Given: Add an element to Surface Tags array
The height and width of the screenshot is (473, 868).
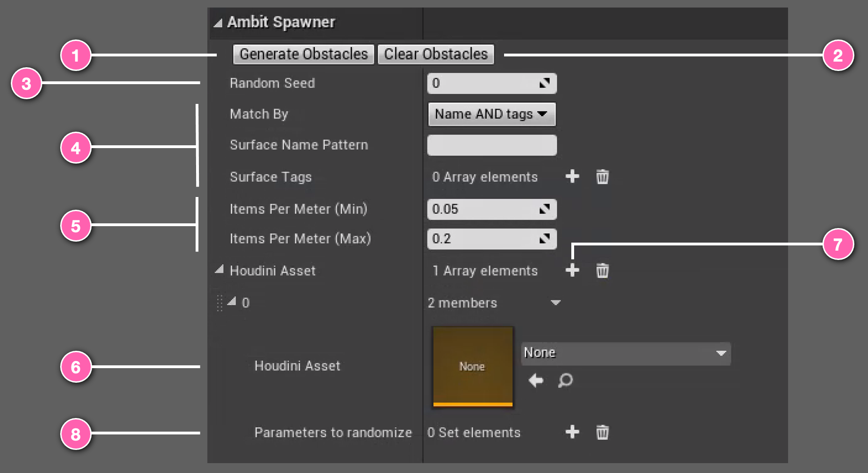Looking at the screenshot, I should coord(572,177).
